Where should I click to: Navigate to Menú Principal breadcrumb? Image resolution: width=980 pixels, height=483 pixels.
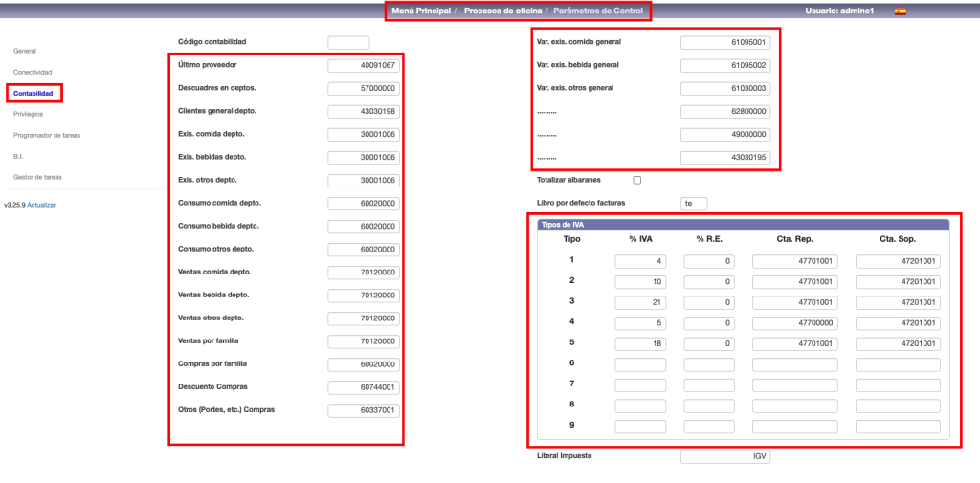pos(420,11)
